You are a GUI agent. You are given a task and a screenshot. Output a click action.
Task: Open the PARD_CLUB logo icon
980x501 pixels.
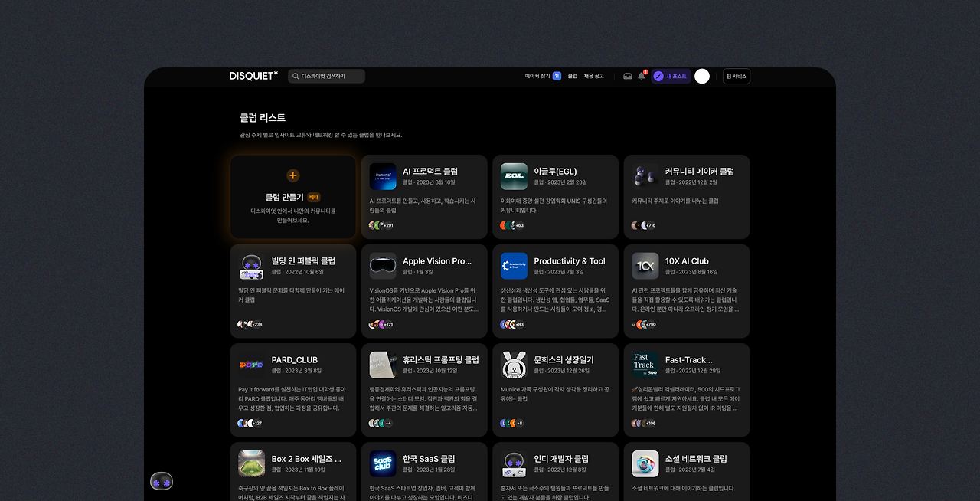[x=251, y=365]
